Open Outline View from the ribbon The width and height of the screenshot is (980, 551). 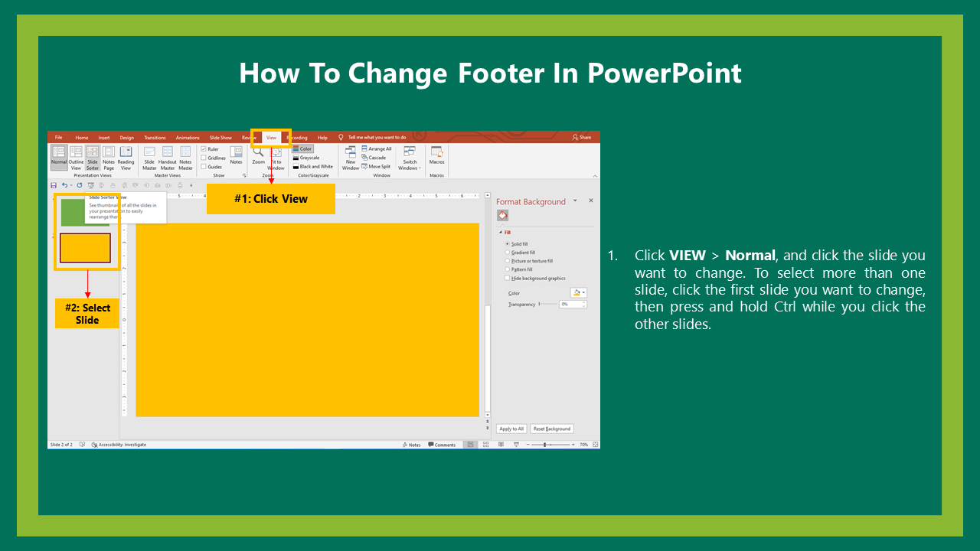click(x=76, y=158)
